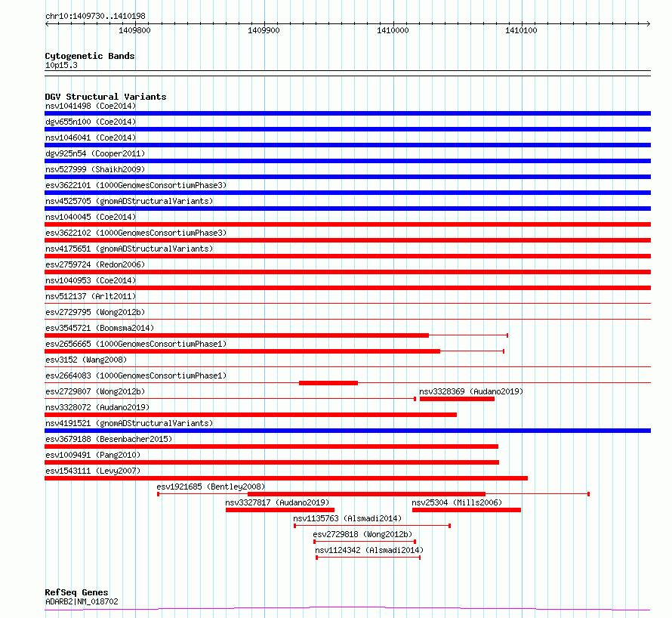Select esv2729795 (Wong2012b) label
672x618 pixels.
95,312
